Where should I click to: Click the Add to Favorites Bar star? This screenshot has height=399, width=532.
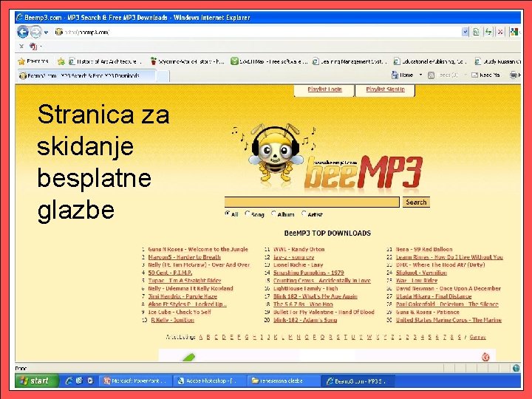(61, 61)
